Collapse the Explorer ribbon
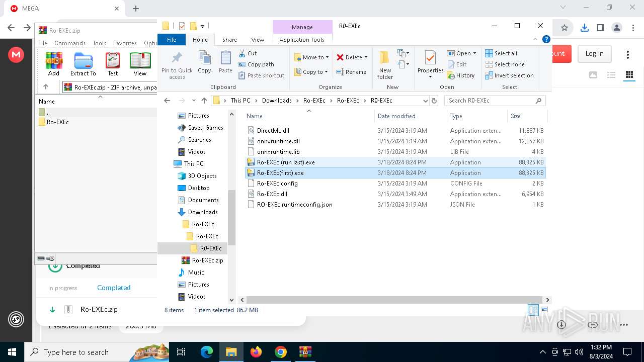Image resolution: width=644 pixels, height=362 pixels. (536, 39)
